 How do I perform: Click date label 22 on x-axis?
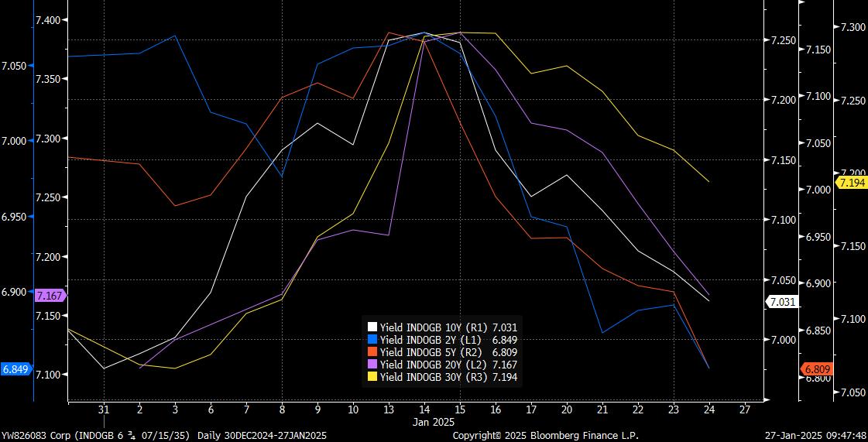(638, 410)
